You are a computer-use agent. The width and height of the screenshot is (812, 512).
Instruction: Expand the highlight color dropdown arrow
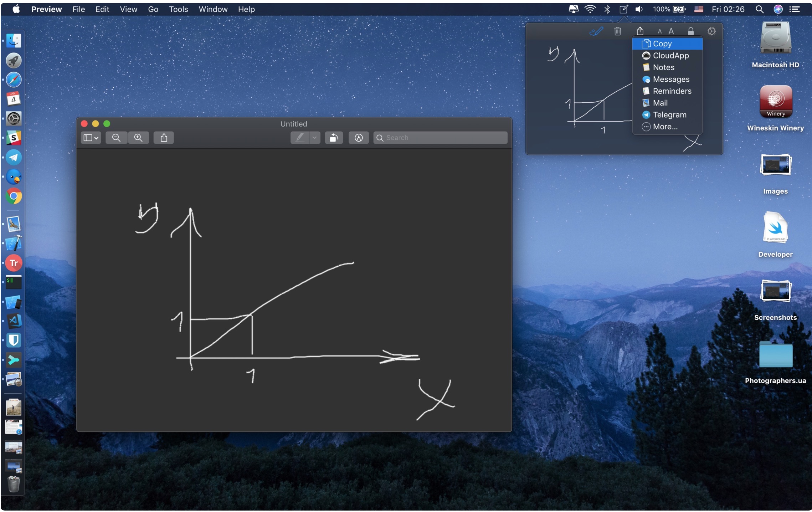pos(314,138)
